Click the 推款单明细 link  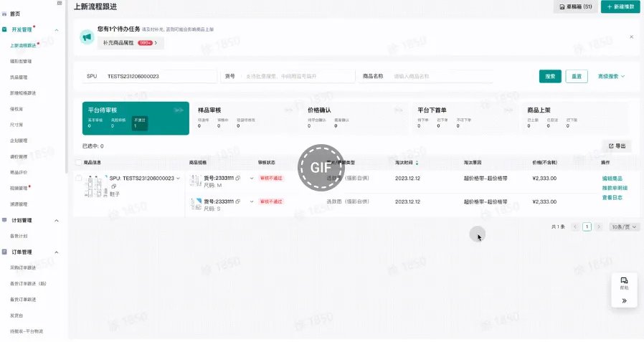coord(615,188)
